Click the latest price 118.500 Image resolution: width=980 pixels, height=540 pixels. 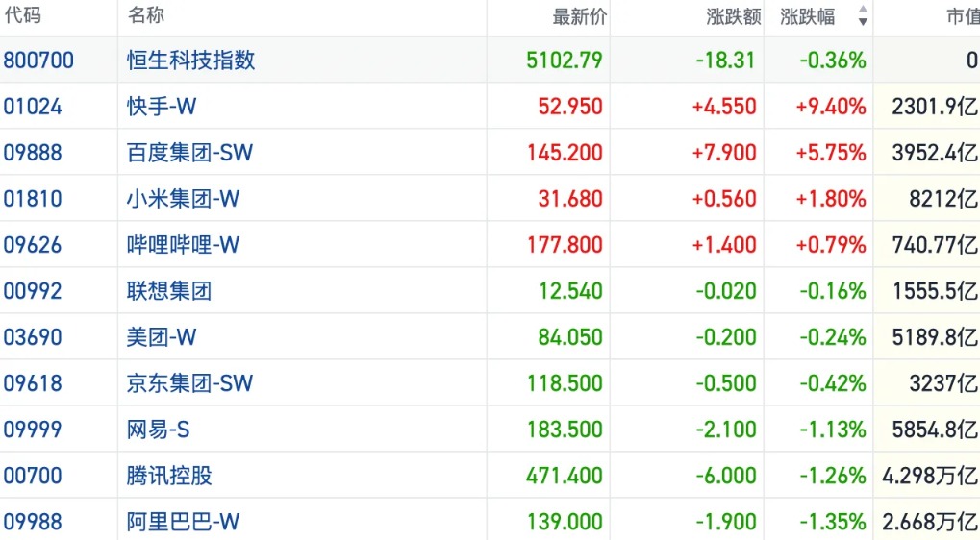coord(565,384)
